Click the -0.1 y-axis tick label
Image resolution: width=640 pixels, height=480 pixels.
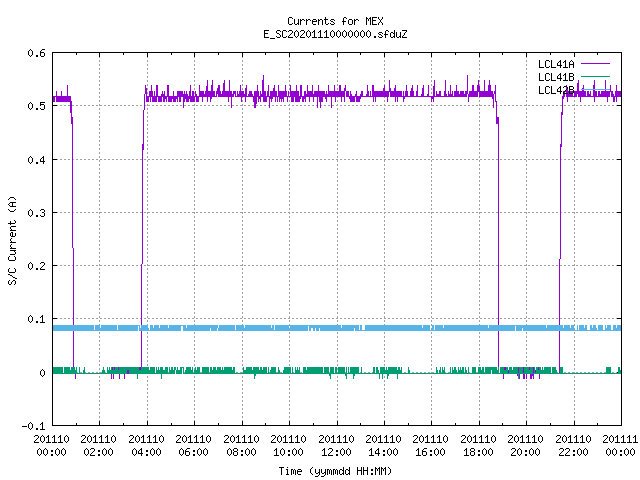[33, 426]
